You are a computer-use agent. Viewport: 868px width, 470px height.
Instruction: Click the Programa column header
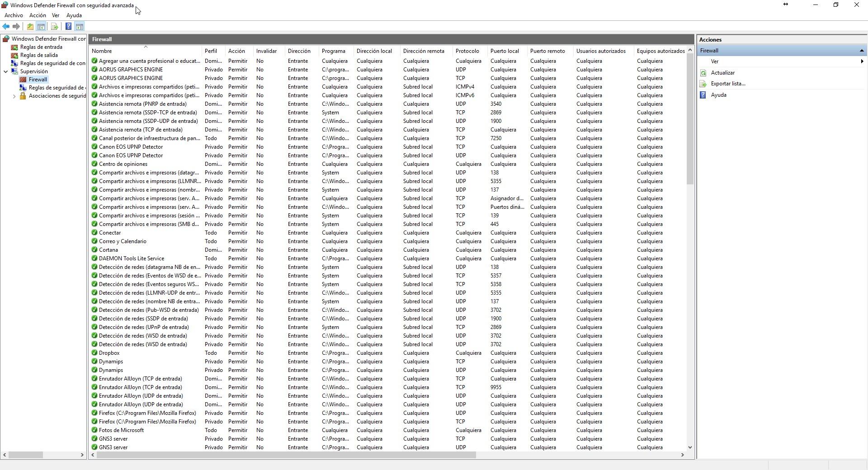[336, 51]
